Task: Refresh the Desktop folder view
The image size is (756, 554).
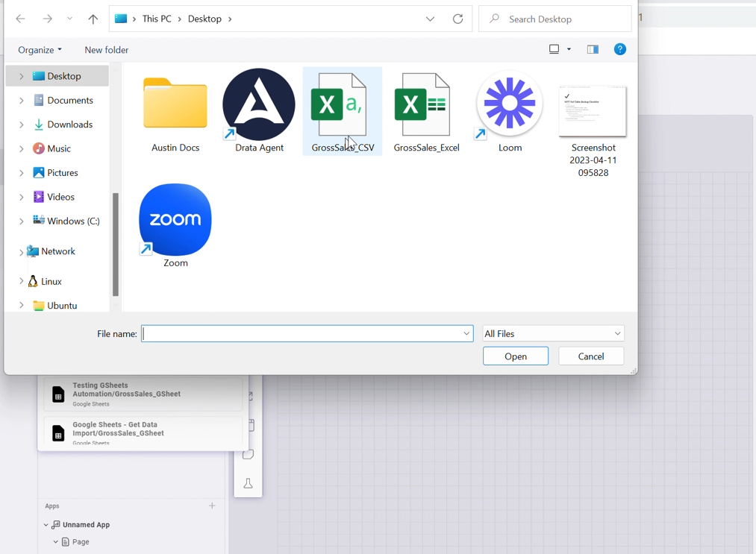Action: [x=457, y=19]
